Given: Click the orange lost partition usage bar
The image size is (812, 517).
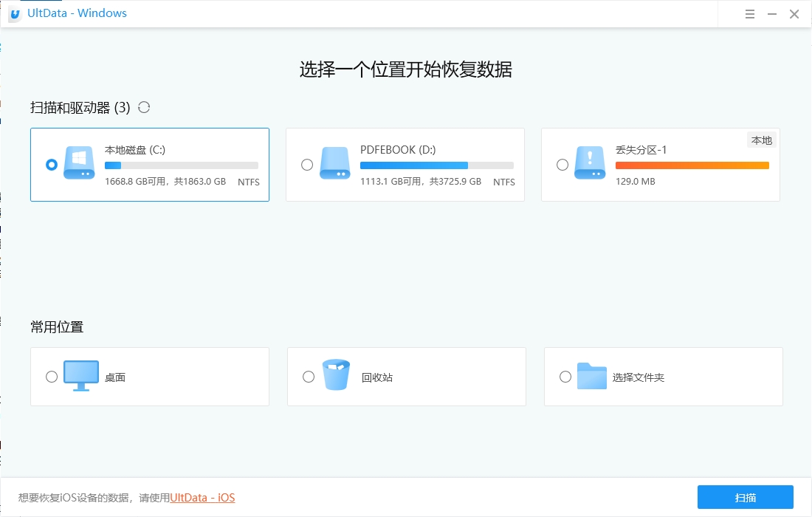Looking at the screenshot, I should tap(692, 165).
